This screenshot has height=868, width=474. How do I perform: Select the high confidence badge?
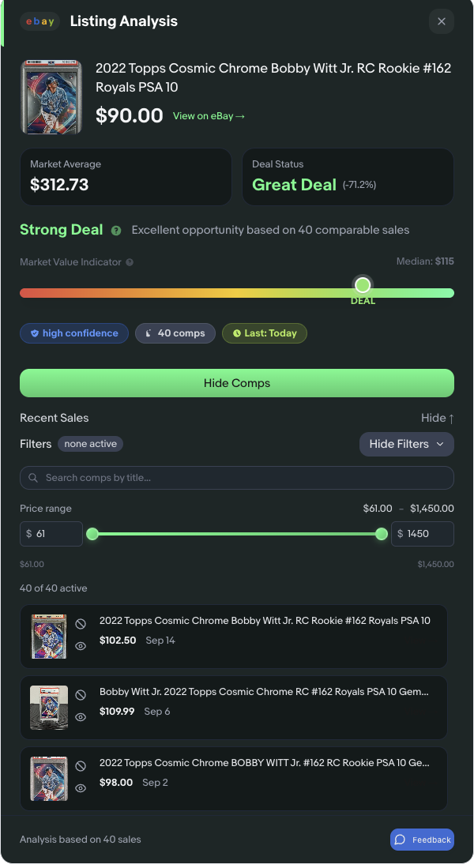tap(74, 333)
